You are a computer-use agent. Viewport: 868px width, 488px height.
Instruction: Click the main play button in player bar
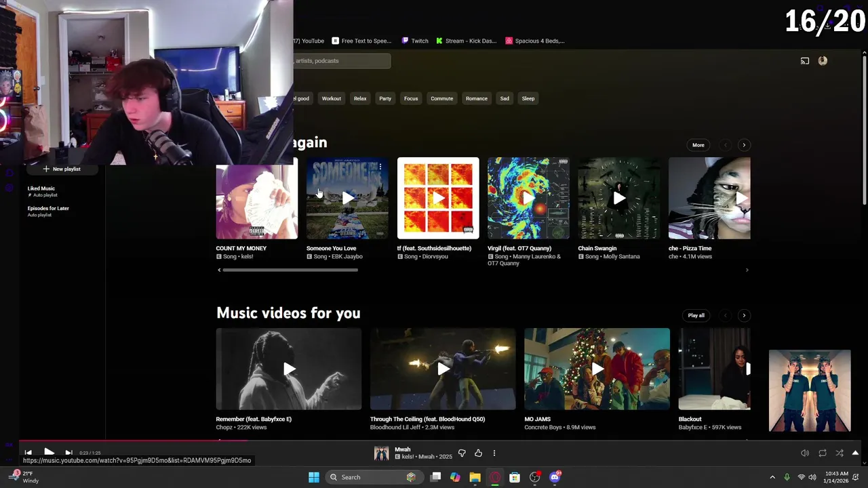tap(49, 452)
